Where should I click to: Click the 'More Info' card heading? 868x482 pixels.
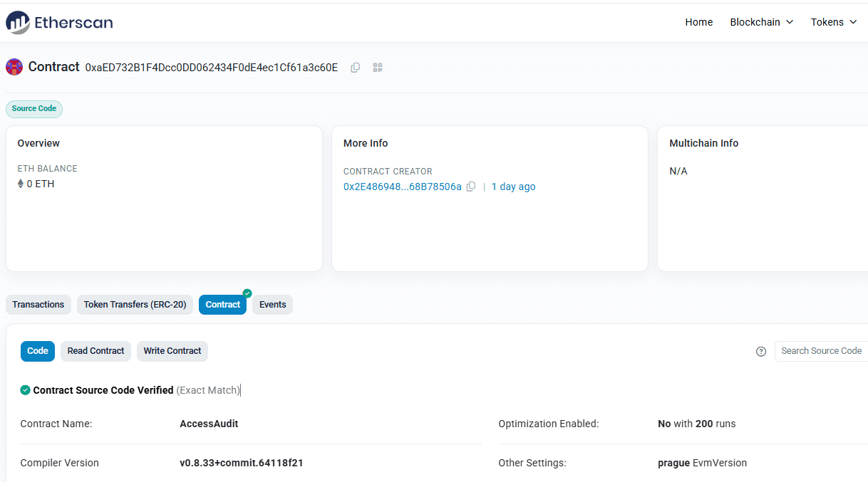coord(366,143)
